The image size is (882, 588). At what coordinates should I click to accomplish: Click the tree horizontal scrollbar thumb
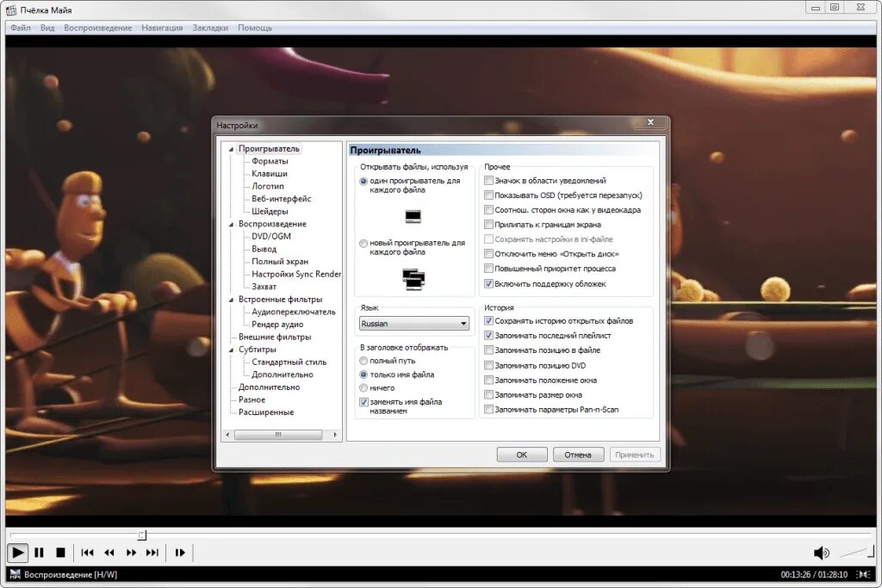(278, 435)
